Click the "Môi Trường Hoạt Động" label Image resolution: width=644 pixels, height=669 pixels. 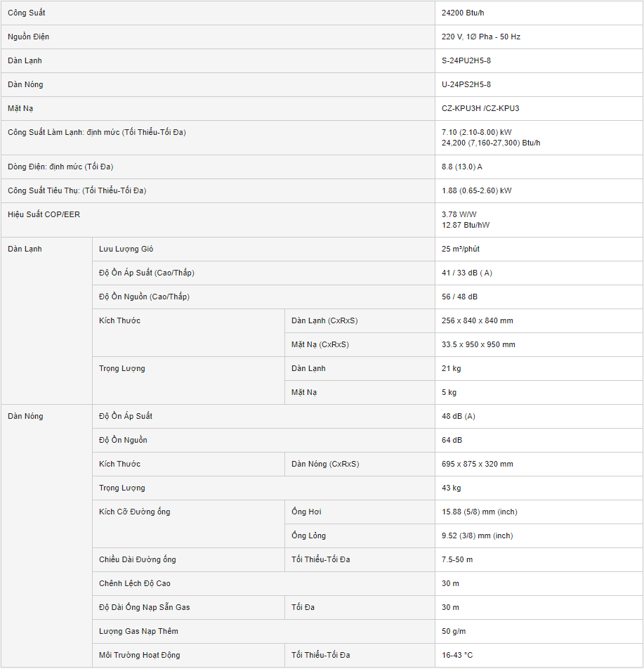point(140,655)
